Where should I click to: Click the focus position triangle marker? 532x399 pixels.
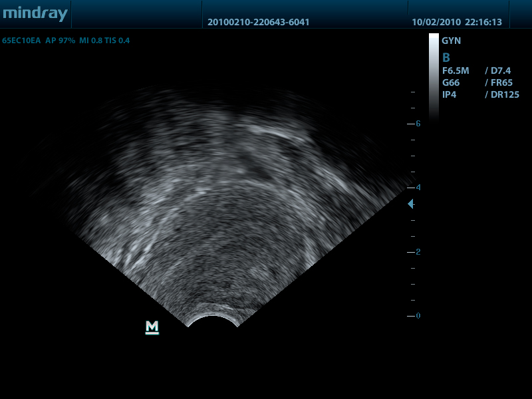tap(410, 204)
